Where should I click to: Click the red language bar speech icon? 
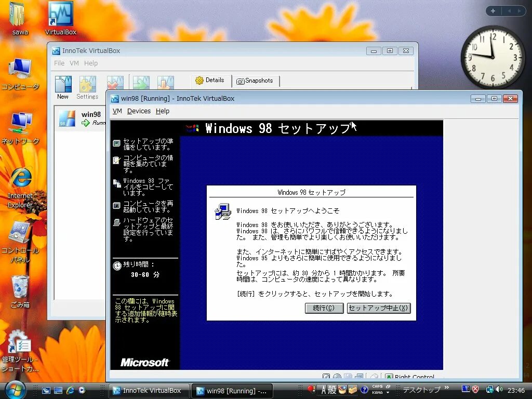point(311,389)
